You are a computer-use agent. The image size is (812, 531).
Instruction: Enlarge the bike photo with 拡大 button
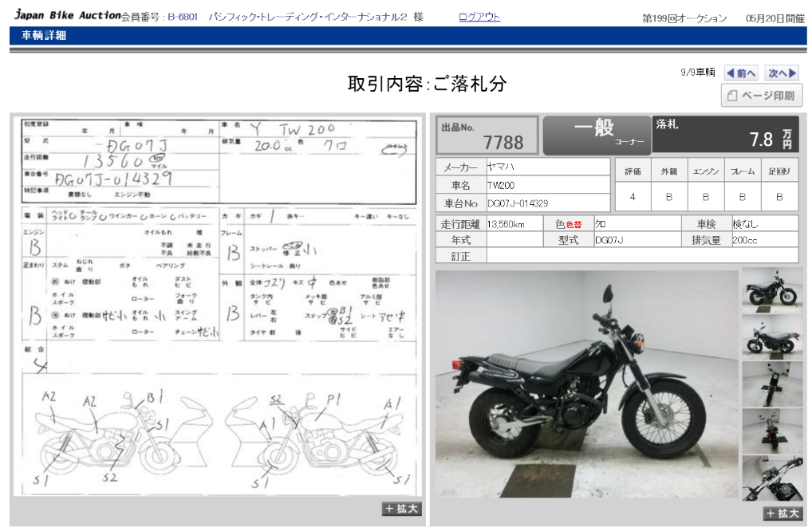pyautogui.click(x=782, y=513)
